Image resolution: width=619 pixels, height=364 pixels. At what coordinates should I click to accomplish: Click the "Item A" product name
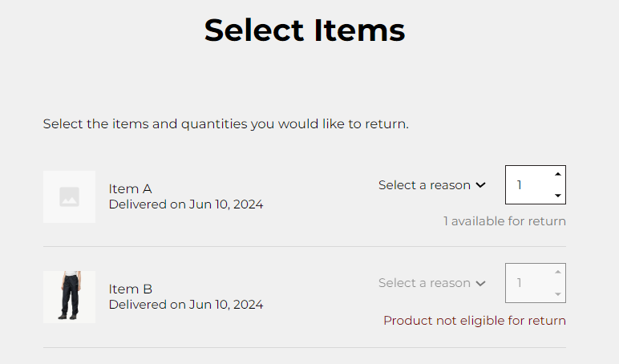(x=130, y=189)
